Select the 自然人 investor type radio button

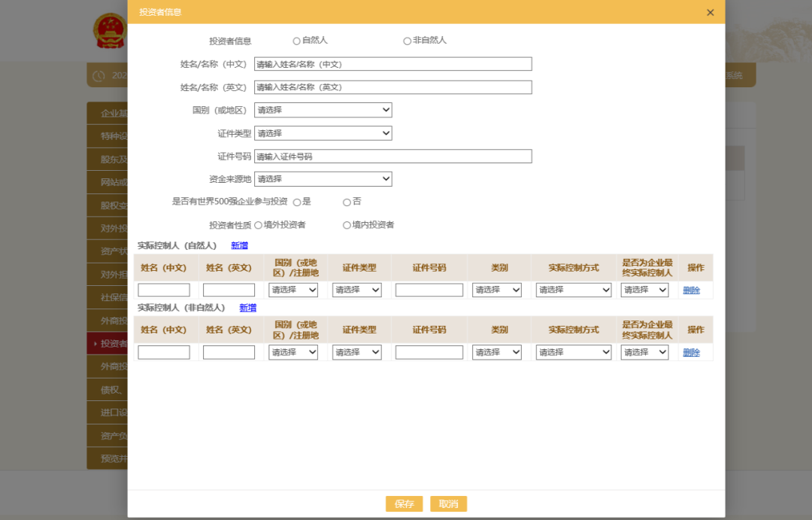(296, 40)
